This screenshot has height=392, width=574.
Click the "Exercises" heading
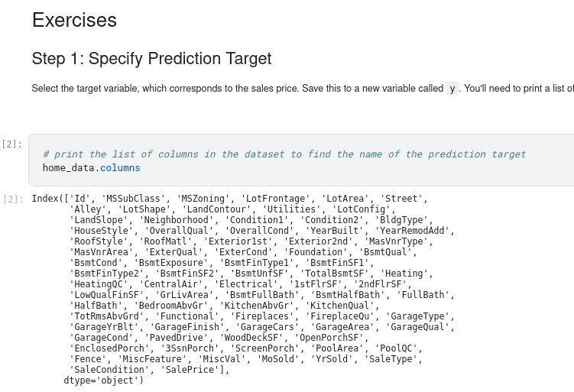[74, 21]
